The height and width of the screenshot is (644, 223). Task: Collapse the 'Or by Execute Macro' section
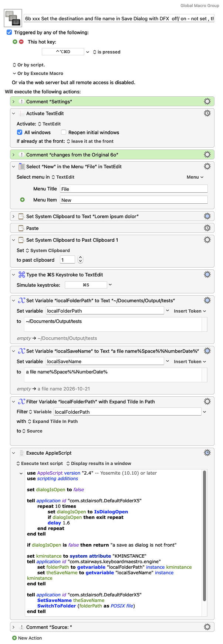point(14,73)
